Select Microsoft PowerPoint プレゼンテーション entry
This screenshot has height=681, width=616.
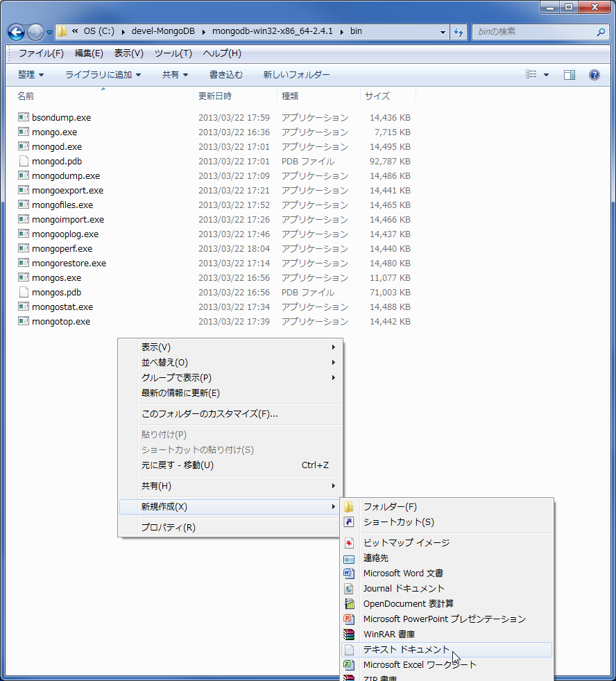coord(447,619)
